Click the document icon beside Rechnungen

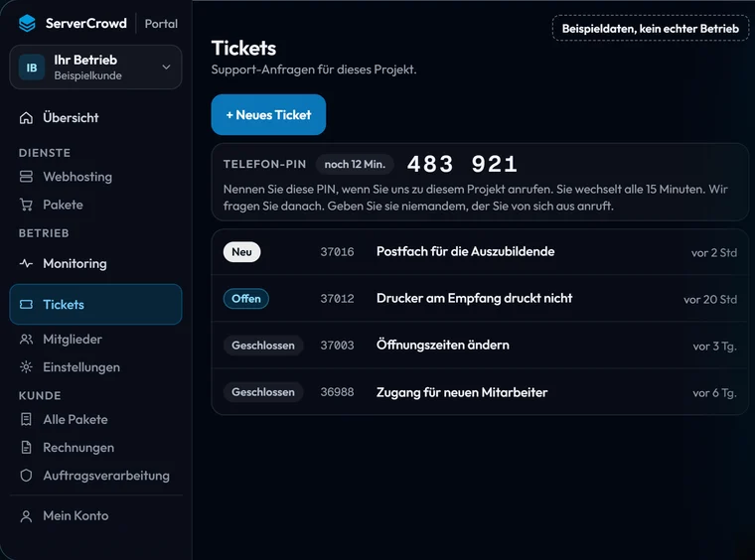[26, 448]
